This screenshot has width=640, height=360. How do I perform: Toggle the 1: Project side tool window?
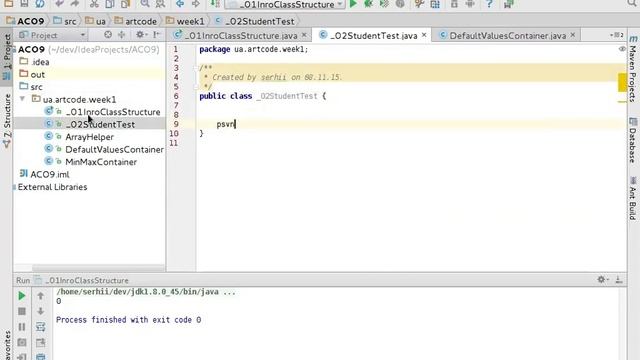[x=7, y=56]
